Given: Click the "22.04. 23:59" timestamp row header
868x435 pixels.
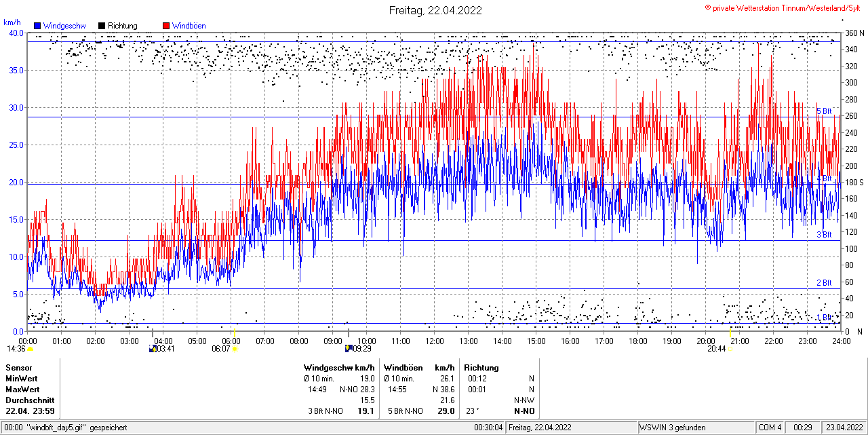Looking at the screenshot, I should tap(31, 411).
